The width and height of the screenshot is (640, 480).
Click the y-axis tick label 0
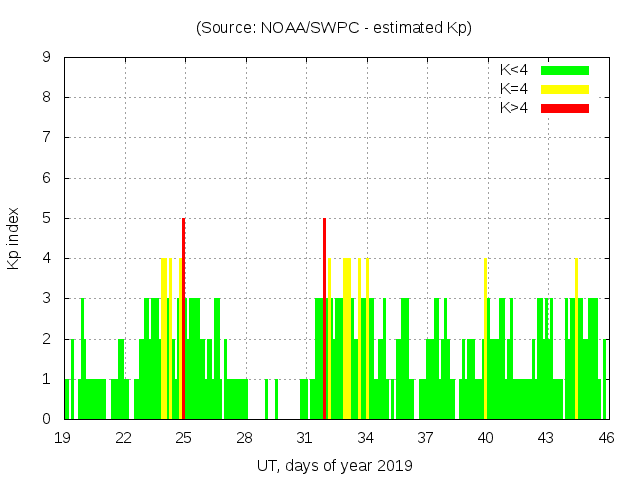click(47, 419)
